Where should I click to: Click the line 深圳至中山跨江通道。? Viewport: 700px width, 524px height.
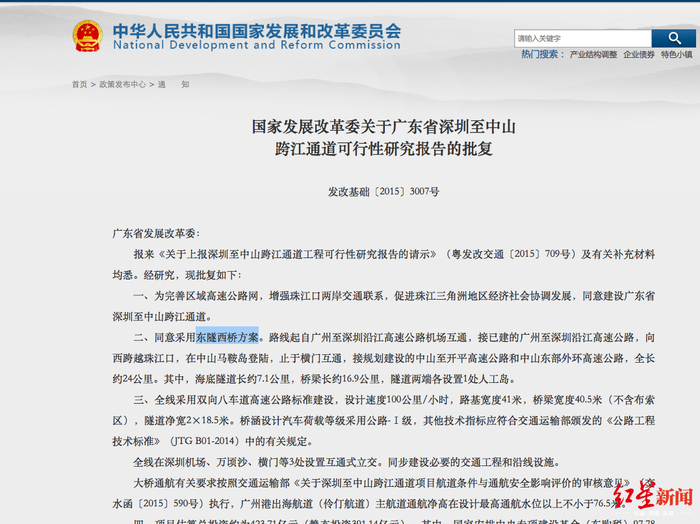[162, 316]
